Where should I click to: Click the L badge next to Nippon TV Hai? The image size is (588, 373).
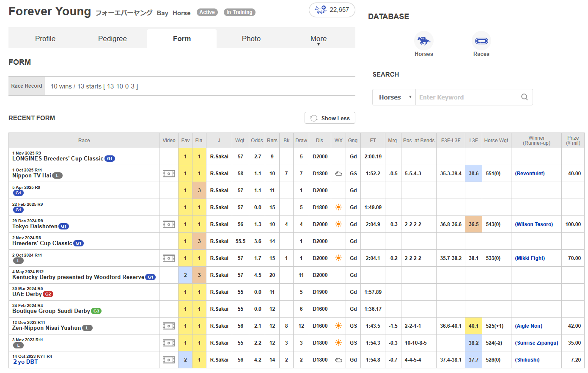pos(57,176)
